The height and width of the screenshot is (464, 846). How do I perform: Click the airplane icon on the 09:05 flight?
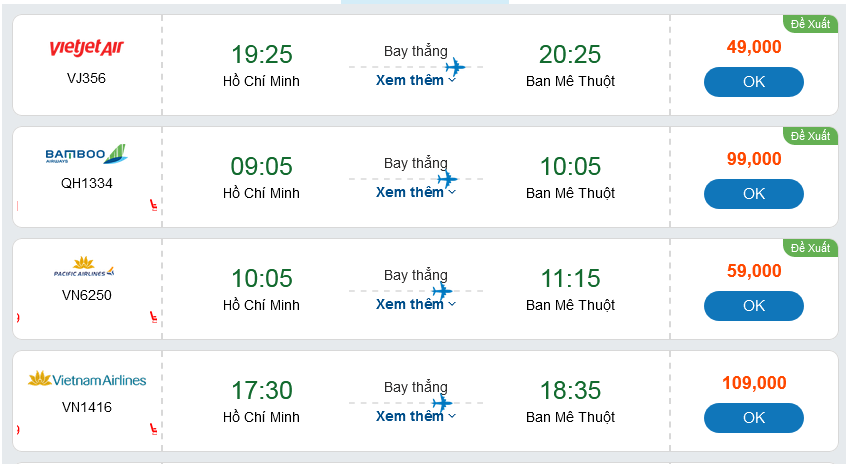tap(447, 180)
